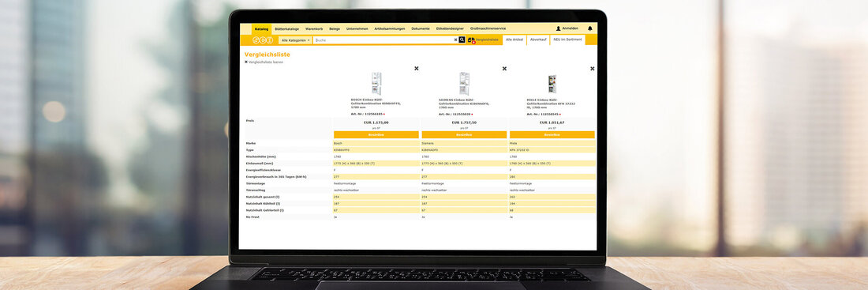Open the Vergleichsliste compare icon in toolbar
The width and height of the screenshot is (868, 290).
[x=471, y=40]
